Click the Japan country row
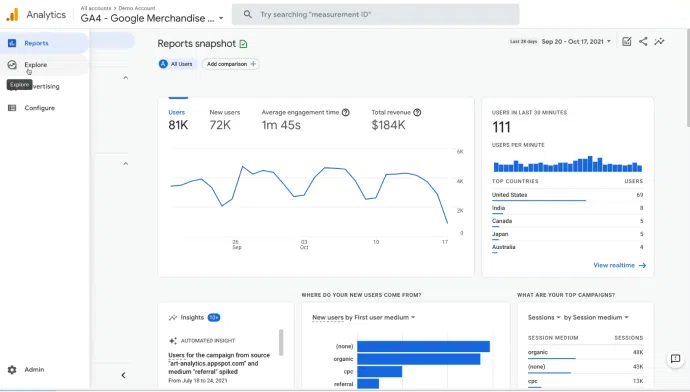690x392 pixels. tap(567, 234)
